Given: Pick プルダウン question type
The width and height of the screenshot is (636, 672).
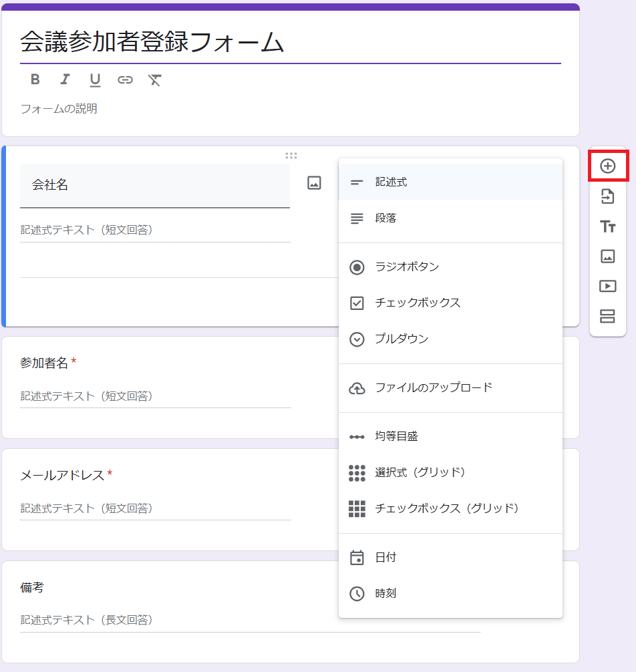Looking at the screenshot, I should click(x=402, y=339).
